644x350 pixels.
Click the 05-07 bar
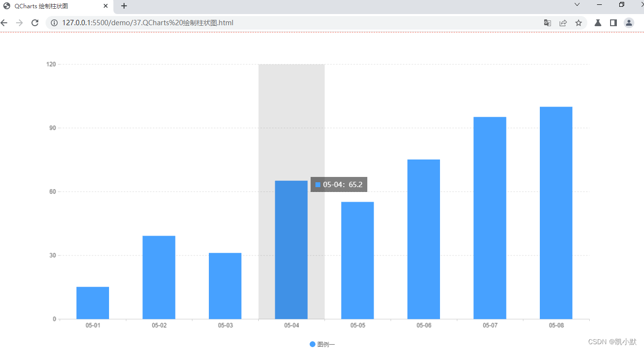(x=490, y=218)
